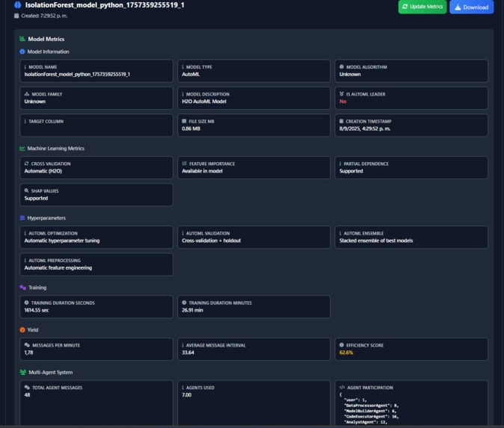Click 'Automatic hyperparameter tuning' value

point(62,241)
